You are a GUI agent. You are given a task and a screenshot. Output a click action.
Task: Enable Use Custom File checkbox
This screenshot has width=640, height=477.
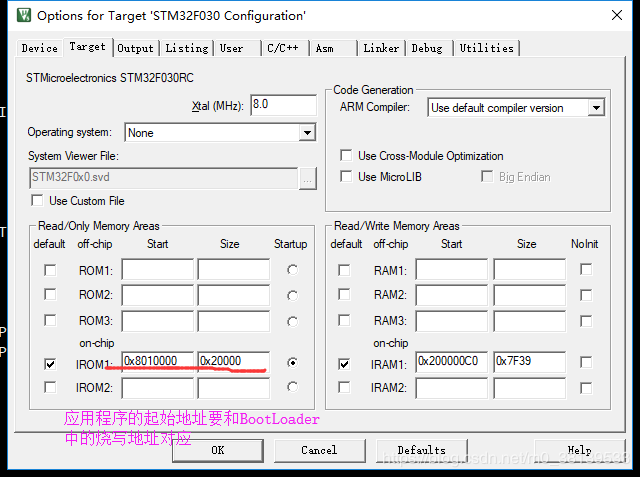pyautogui.click(x=37, y=201)
